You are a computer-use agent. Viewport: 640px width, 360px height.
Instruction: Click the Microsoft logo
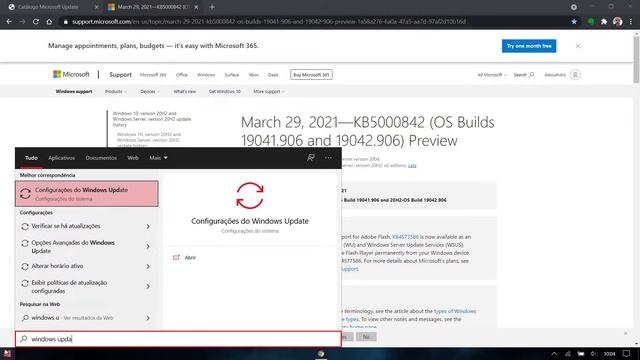pyautogui.click(x=71, y=74)
